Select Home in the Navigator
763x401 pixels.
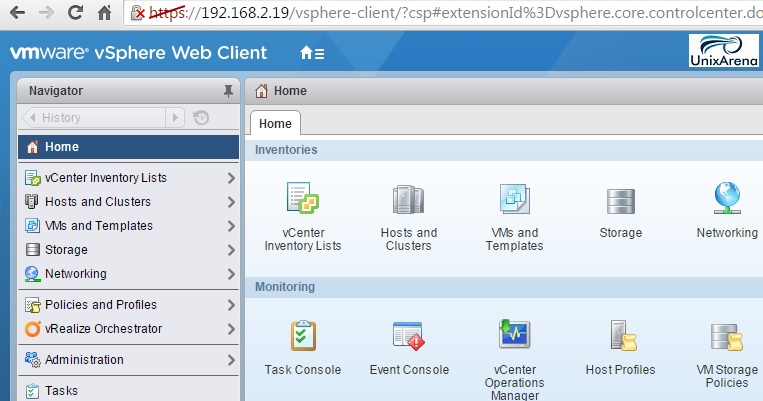[x=128, y=147]
